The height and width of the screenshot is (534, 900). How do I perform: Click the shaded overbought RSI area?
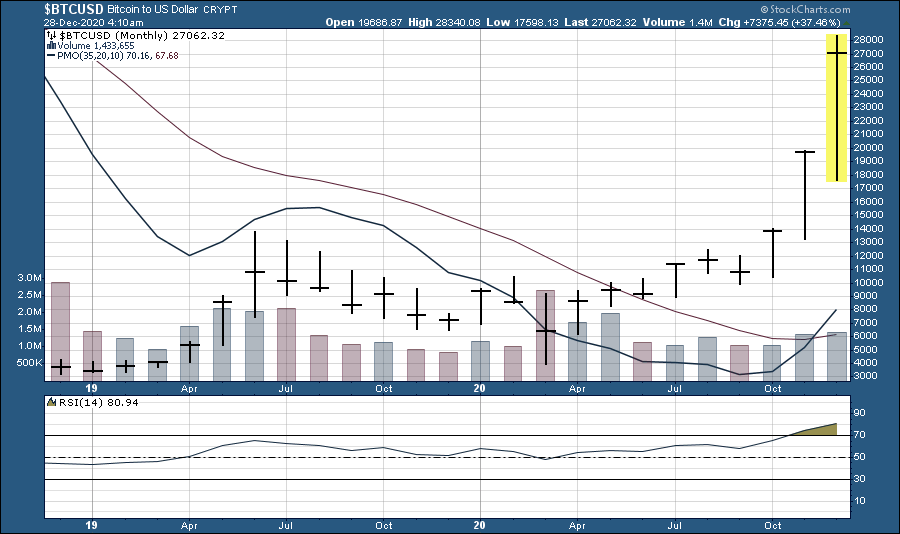click(x=822, y=429)
